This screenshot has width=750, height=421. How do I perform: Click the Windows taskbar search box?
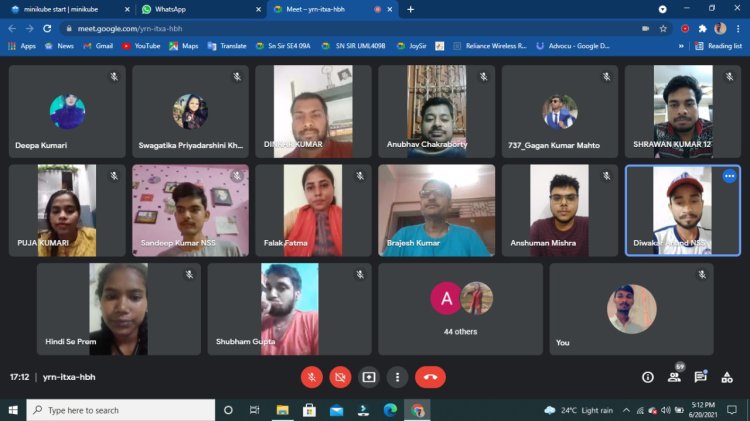(120, 410)
